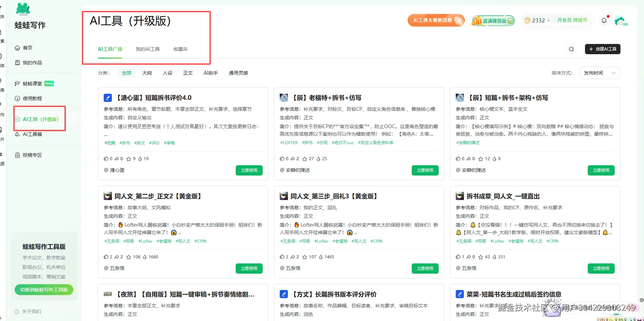Open the 发布时间 sort dropdown
The height and width of the screenshot is (321, 644).
[600, 73]
